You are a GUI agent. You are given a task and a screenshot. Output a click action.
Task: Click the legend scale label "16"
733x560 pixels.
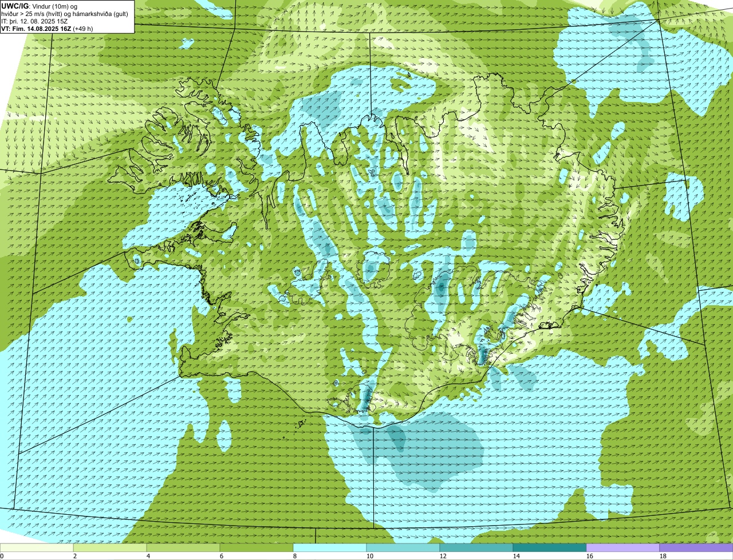[x=590, y=556]
